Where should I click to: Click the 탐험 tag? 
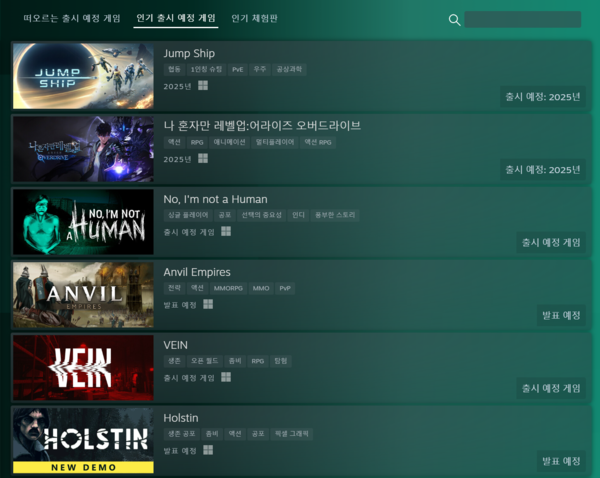(280, 361)
